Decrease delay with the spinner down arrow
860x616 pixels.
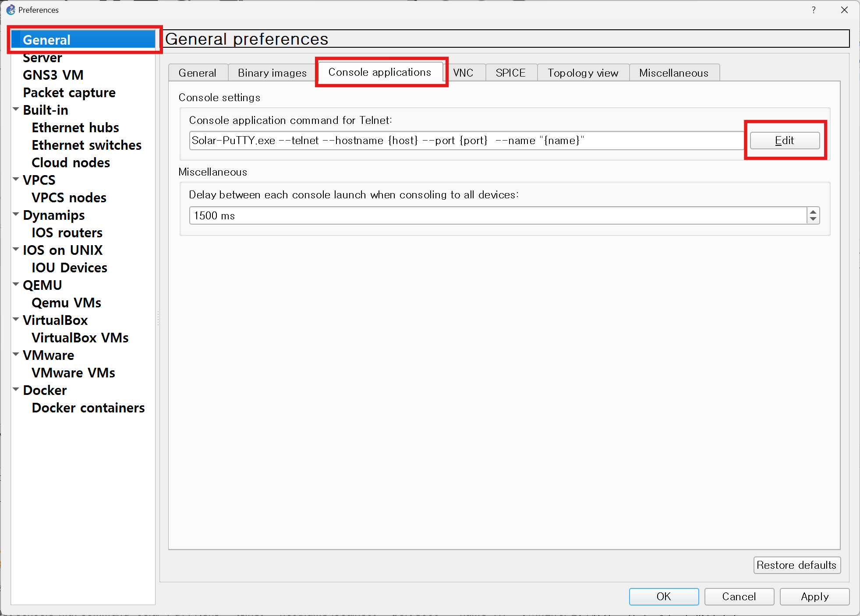click(x=813, y=219)
